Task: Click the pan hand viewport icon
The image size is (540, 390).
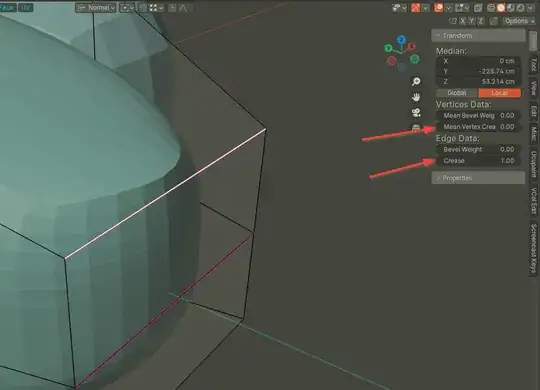Action: pos(416,97)
